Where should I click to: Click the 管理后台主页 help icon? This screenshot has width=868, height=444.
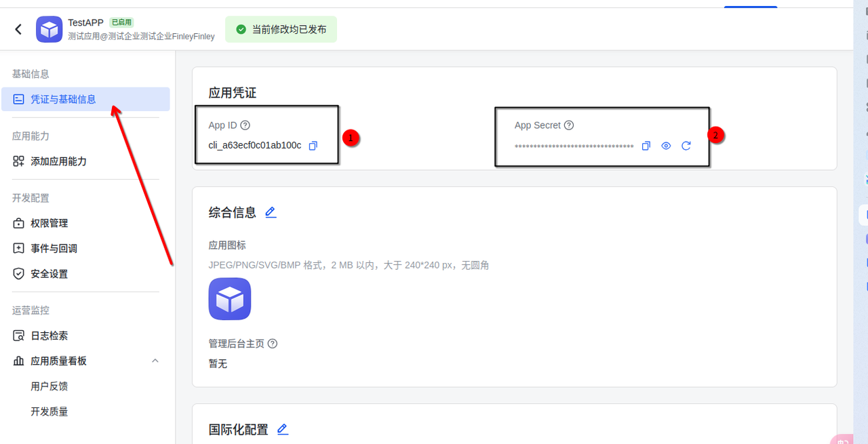(272, 344)
